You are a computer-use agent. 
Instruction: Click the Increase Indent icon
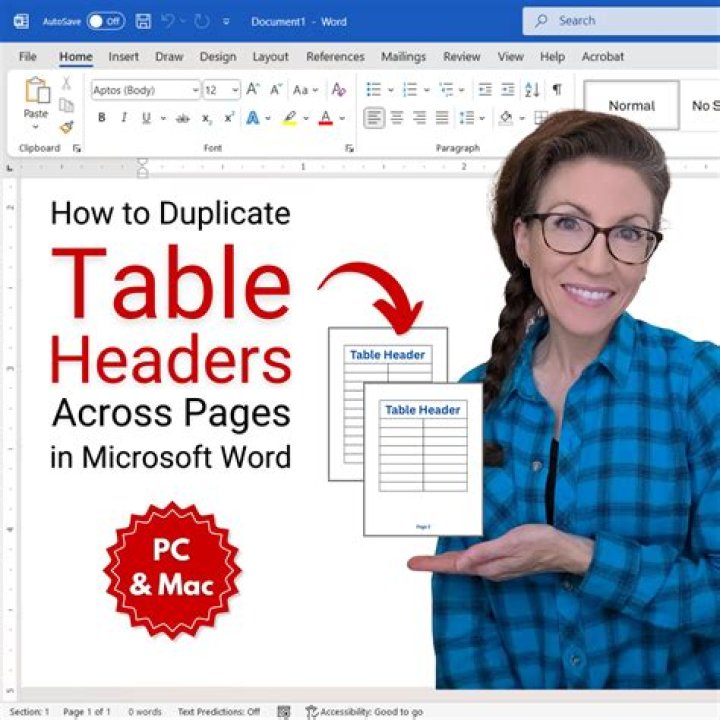click(507, 90)
